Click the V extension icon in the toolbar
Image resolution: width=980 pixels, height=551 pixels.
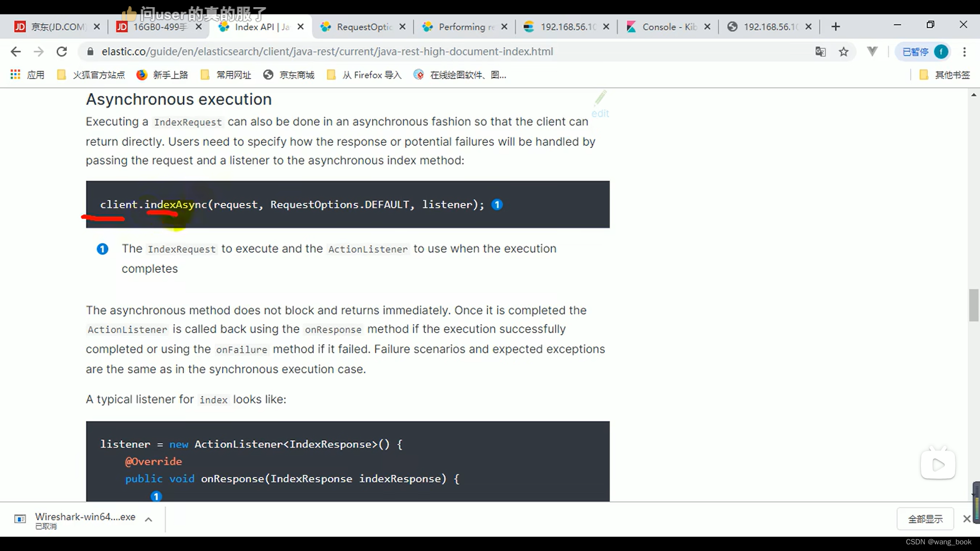(872, 51)
